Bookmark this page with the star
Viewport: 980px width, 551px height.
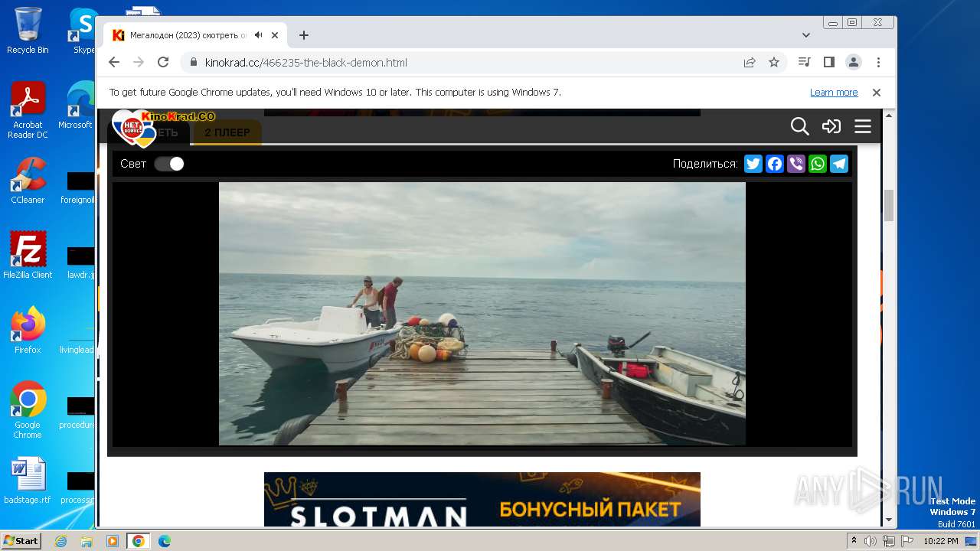tap(774, 62)
